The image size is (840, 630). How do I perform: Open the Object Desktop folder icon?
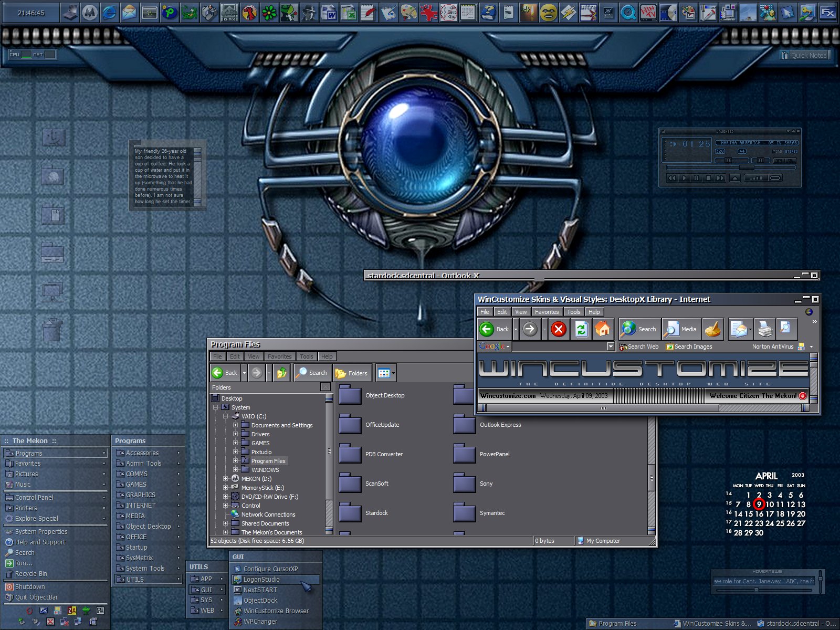point(350,395)
